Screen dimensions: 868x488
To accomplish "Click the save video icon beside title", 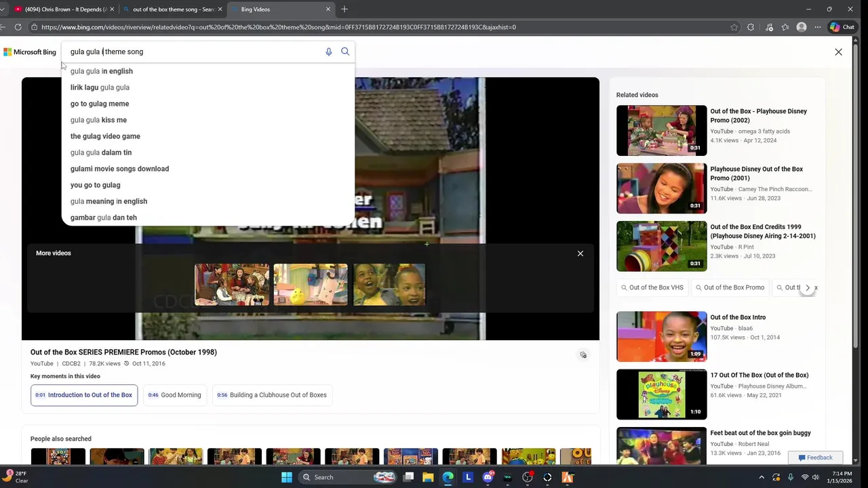I will [x=583, y=355].
